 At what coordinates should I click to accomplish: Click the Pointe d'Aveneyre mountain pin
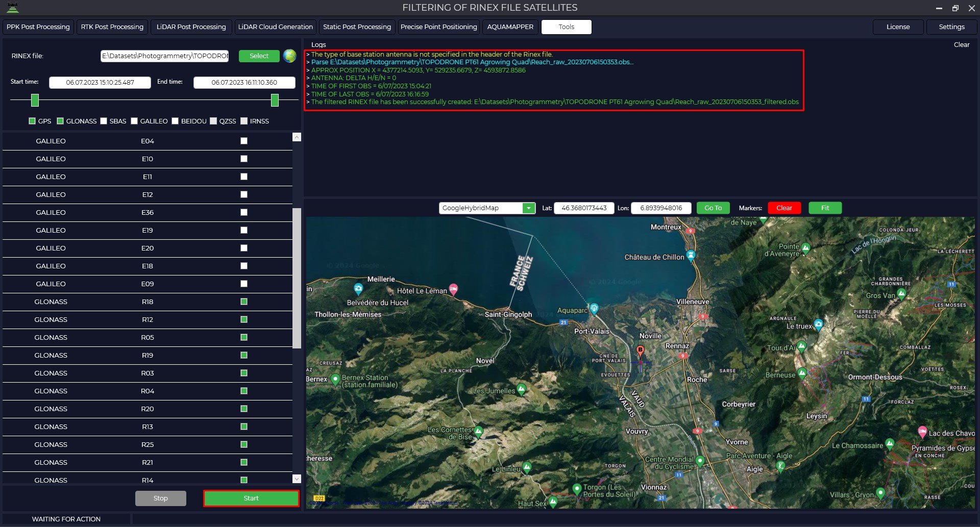coord(805,248)
